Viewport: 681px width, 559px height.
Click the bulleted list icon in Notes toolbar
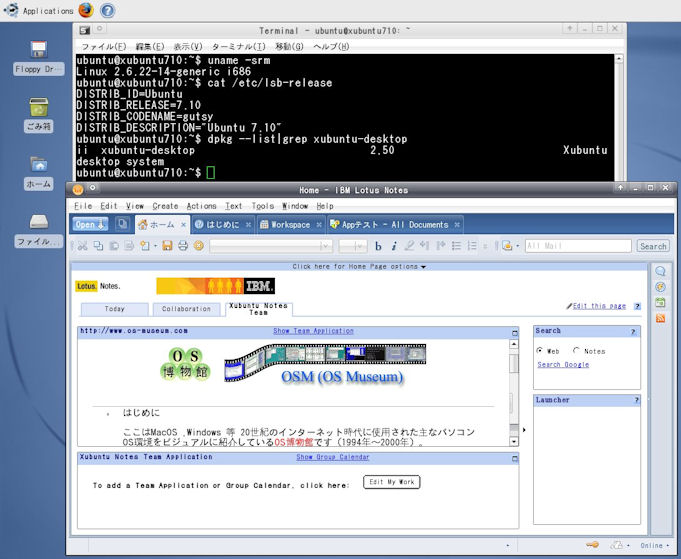(x=456, y=246)
